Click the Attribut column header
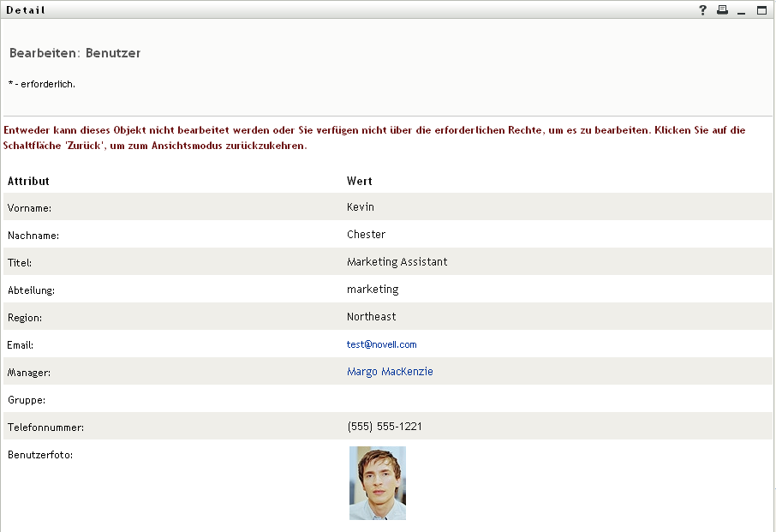The width and height of the screenshot is (776, 532). point(28,182)
